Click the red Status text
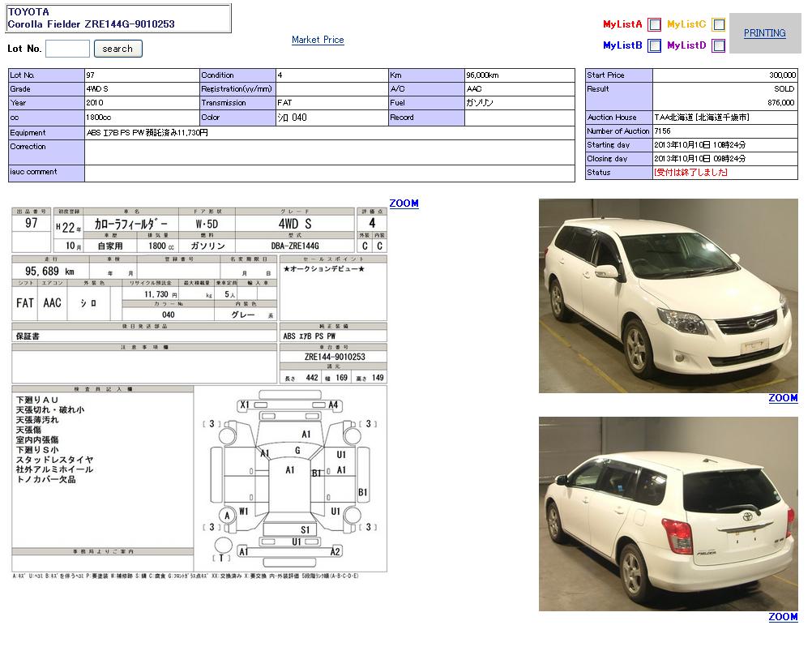812x651 pixels. click(690, 173)
